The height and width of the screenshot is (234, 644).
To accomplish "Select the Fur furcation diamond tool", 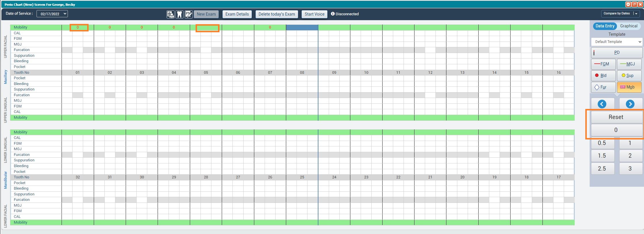I will [x=603, y=87].
